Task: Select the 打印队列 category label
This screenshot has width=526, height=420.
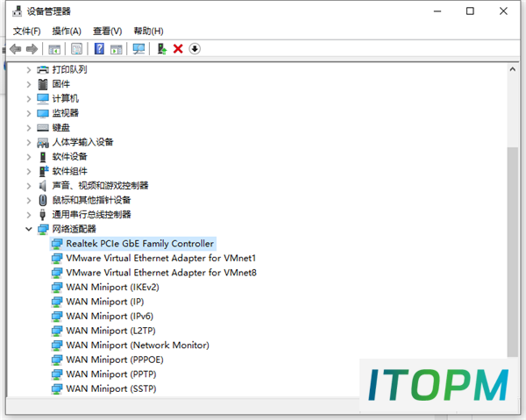Action: (x=69, y=70)
